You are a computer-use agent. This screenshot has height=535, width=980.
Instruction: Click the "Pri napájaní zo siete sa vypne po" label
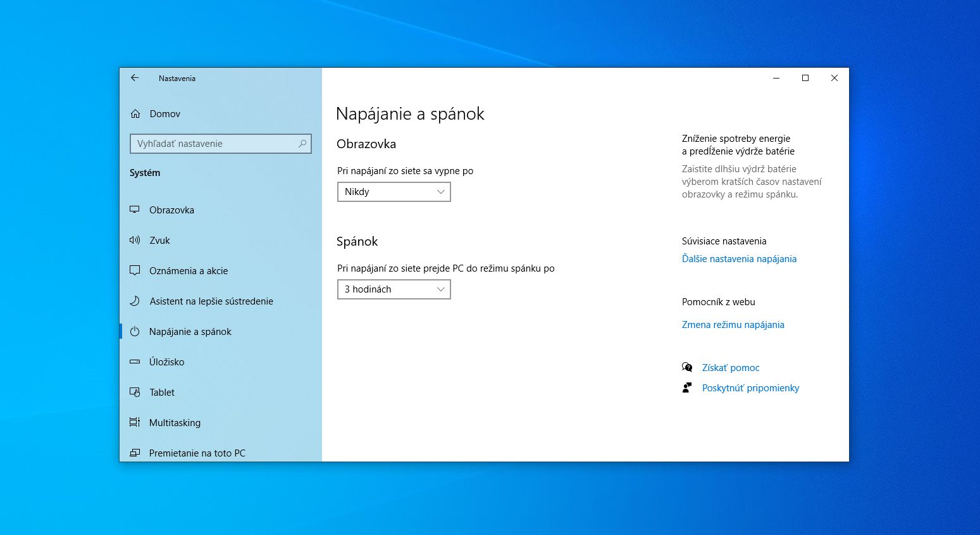point(405,171)
